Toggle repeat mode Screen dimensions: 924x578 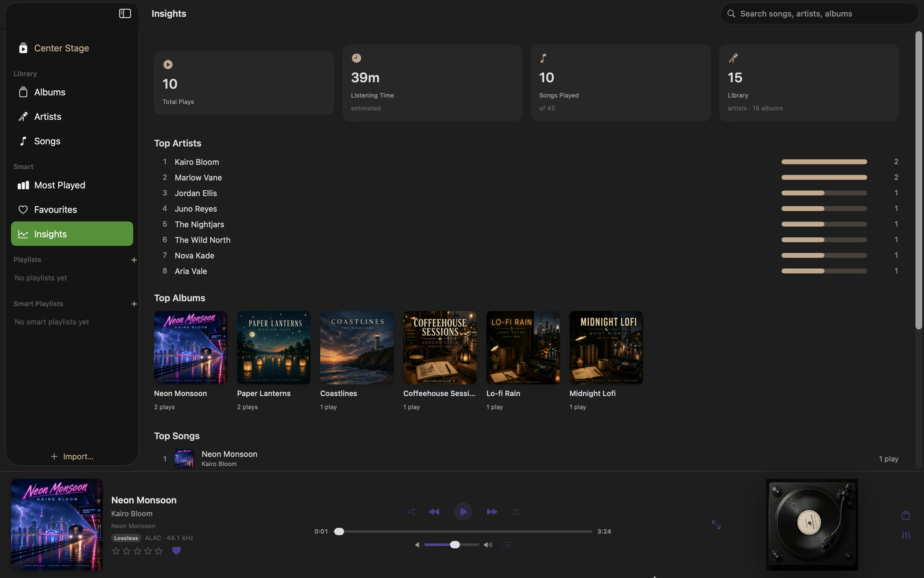[x=515, y=512]
